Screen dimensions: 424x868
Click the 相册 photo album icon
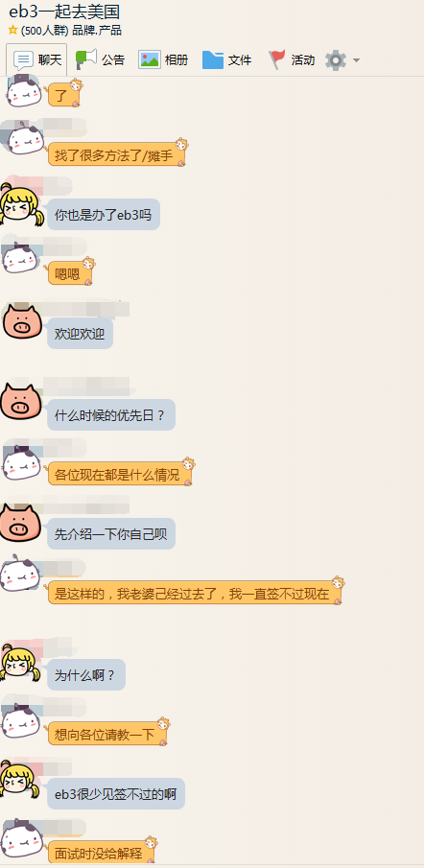pyautogui.click(x=150, y=59)
